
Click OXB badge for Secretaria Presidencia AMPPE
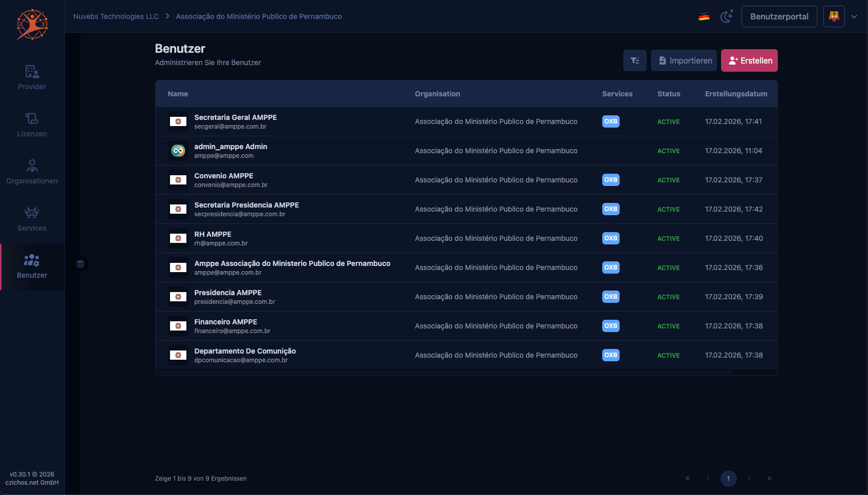(610, 209)
